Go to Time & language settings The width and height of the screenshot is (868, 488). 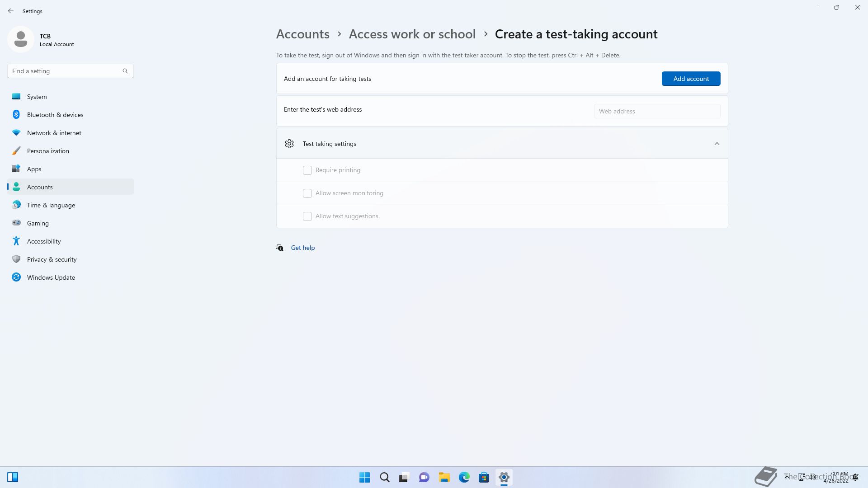point(71,205)
